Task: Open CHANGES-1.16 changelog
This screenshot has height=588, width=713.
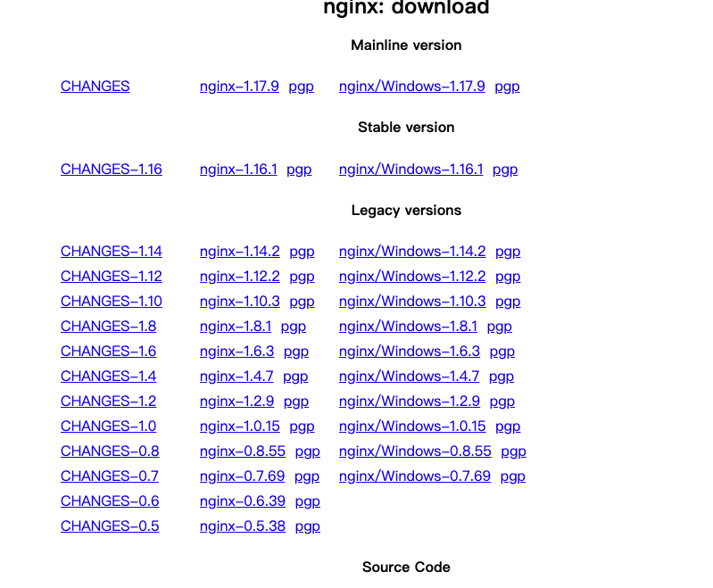Action: [x=112, y=170]
